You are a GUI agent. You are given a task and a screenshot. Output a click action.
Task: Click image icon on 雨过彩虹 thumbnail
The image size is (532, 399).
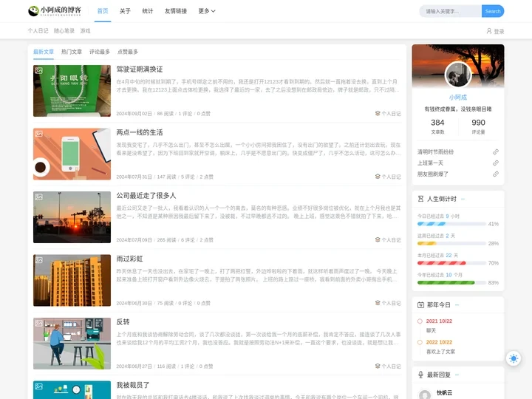pyautogui.click(x=38, y=260)
